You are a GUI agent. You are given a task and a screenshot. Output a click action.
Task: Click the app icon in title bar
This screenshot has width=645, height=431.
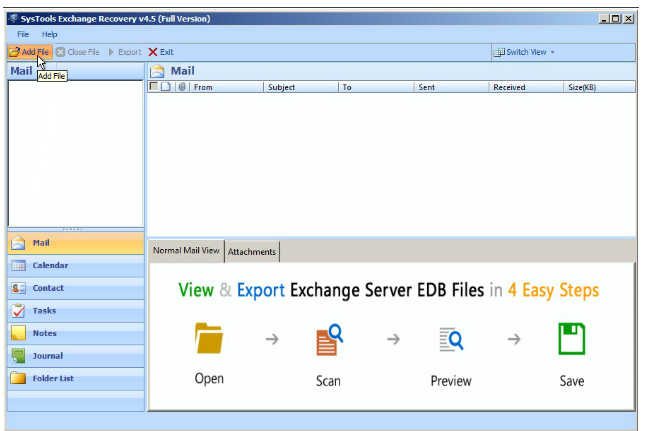pos(14,19)
